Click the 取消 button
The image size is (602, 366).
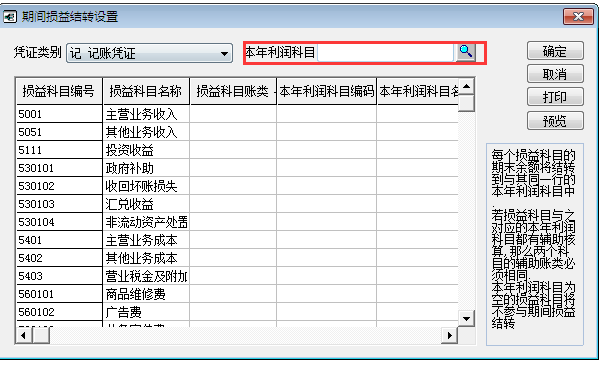555,74
